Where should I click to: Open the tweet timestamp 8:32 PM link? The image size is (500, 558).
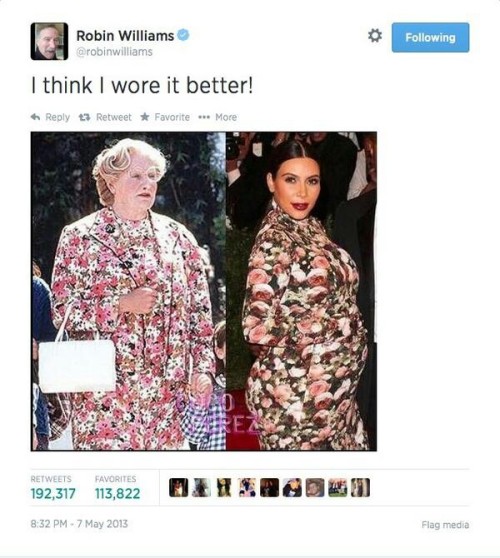pyautogui.click(x=79, y=524)
